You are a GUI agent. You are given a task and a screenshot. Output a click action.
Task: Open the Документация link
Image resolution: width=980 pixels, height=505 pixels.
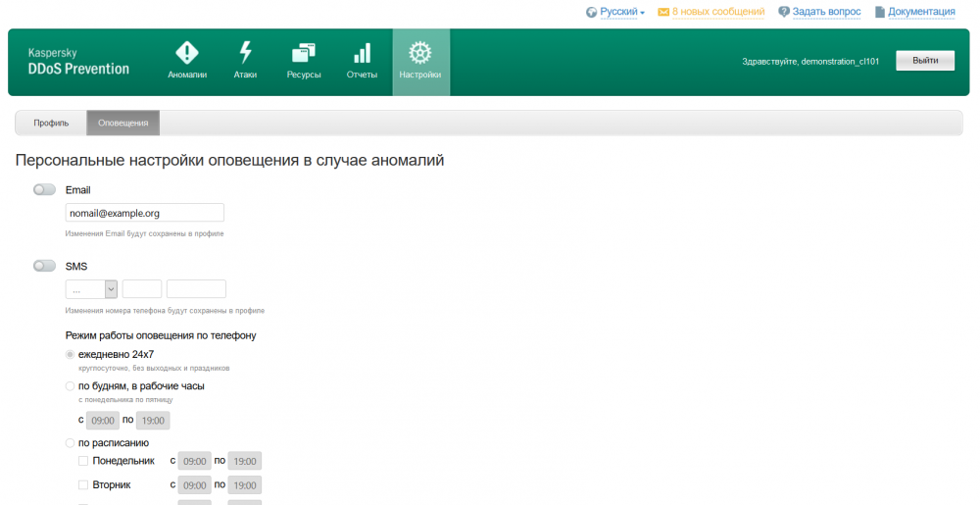(921, 12)
